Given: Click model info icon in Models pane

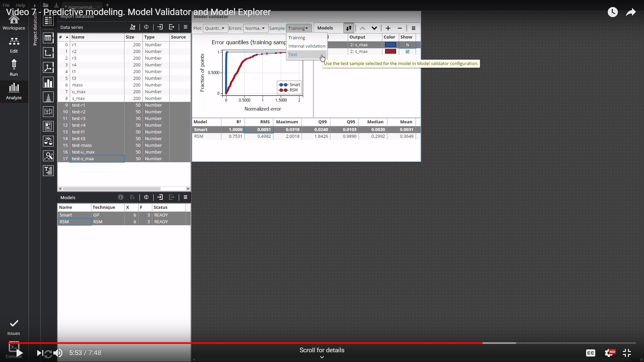Looking at the screenshot, I should pos(121,197).
